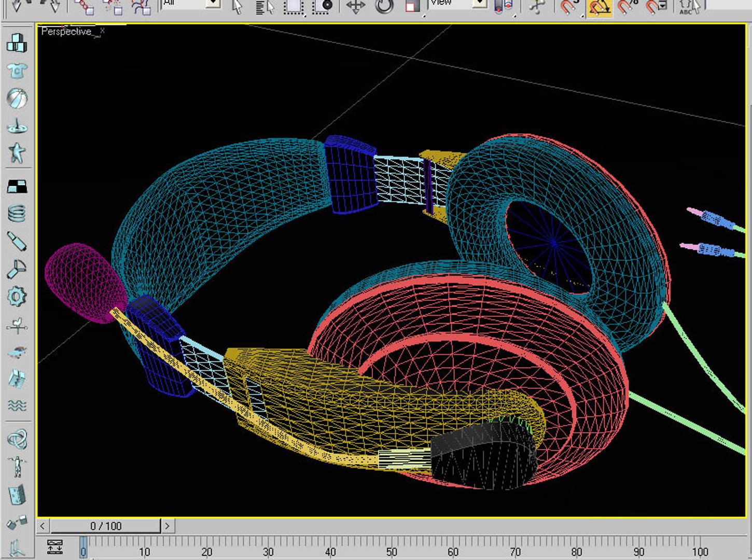Image resolution: width=752 pixels, height=560 pixels.
Task: Open the All selection filter dropdown
Action: point(213,3)
